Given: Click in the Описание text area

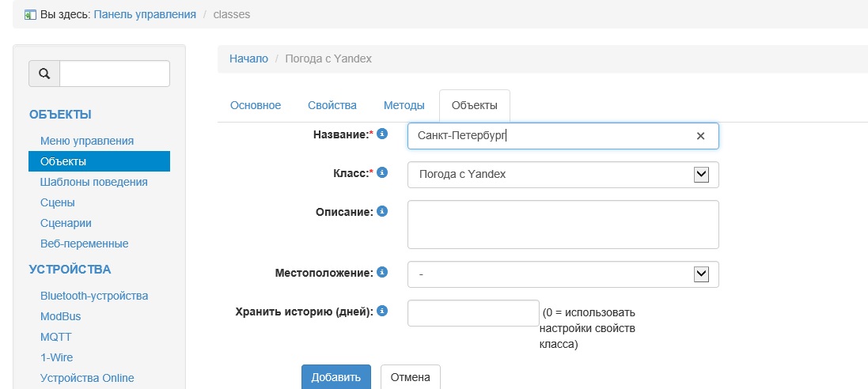Looking at the screenshot, I should coord(563,225).
